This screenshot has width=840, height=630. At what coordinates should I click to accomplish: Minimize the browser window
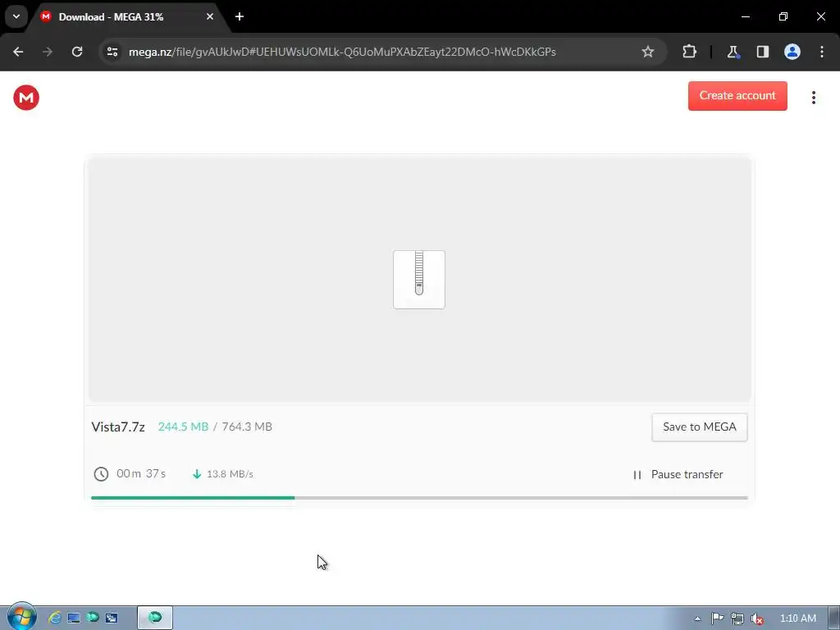point(745,16)
